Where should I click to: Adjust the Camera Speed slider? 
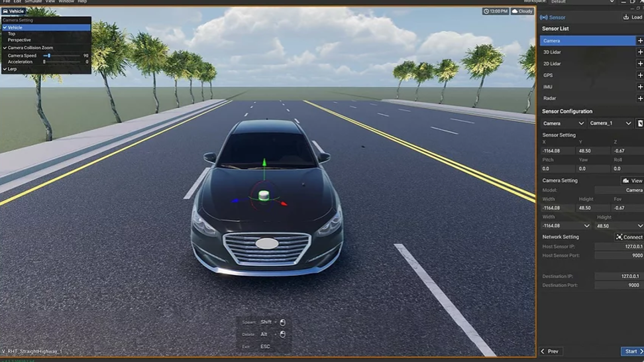(48, 56)
